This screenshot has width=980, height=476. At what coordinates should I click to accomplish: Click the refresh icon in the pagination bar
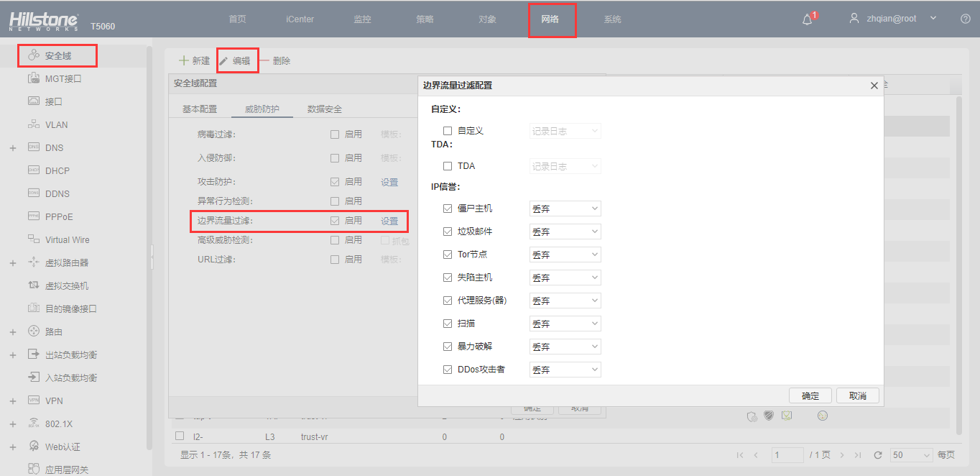click(x=877, y=455)
